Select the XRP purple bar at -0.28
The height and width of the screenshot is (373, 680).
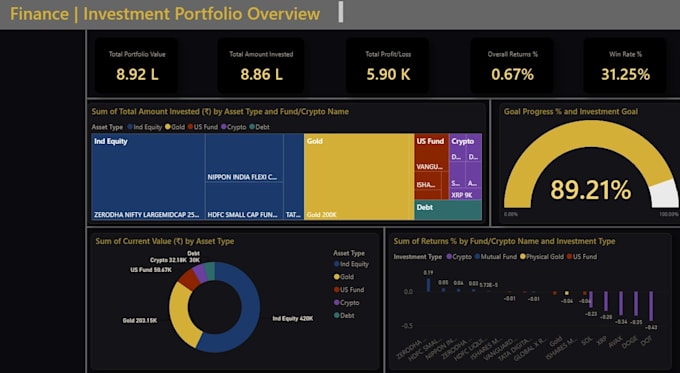click(x=606, y=301)
